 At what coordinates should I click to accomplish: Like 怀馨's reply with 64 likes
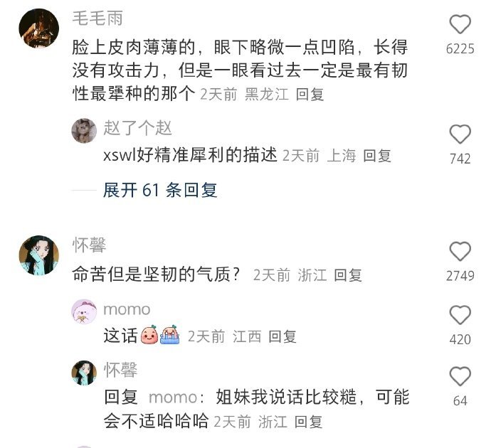click(x=460, y=376)
